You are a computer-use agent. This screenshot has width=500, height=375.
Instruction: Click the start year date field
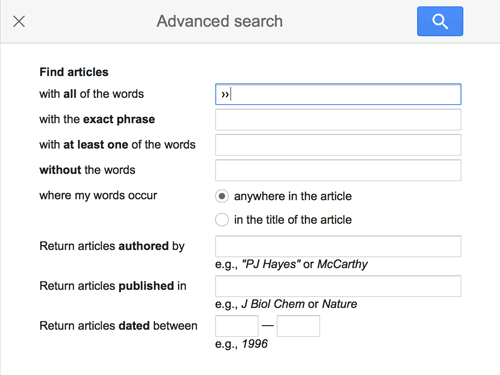pos(237,326)
